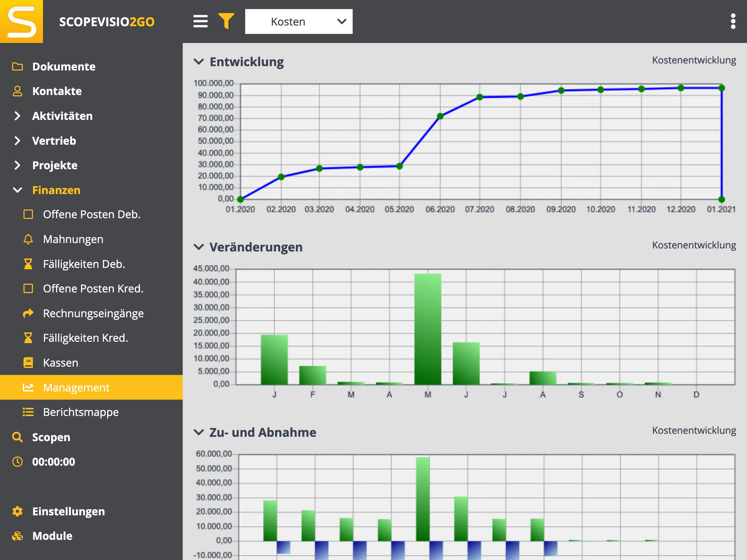This screenshot has width=747, height=560.
Task: Open the Dokumente folder icon
Action: pyautogui.click(x=17, y=66)
